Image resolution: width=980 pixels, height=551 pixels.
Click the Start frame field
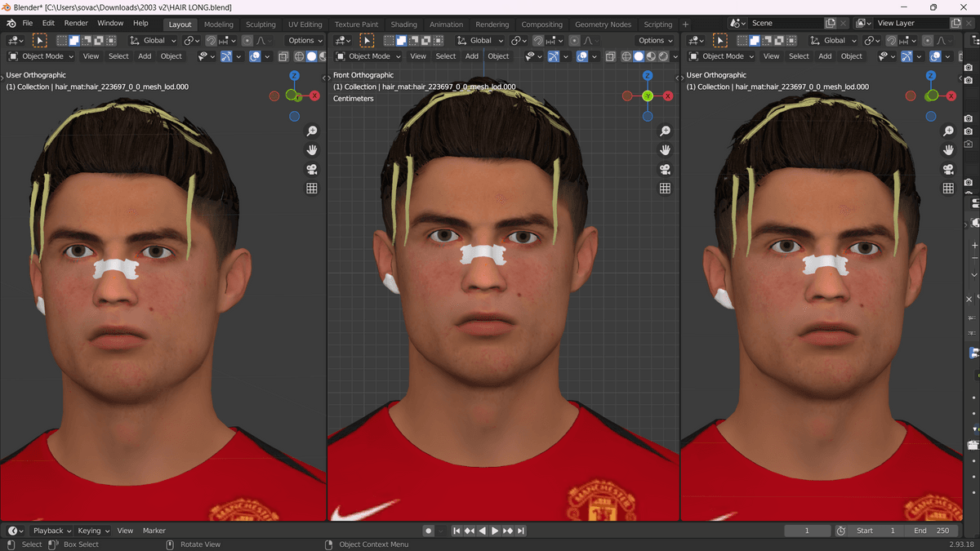(x=876, y=531)
